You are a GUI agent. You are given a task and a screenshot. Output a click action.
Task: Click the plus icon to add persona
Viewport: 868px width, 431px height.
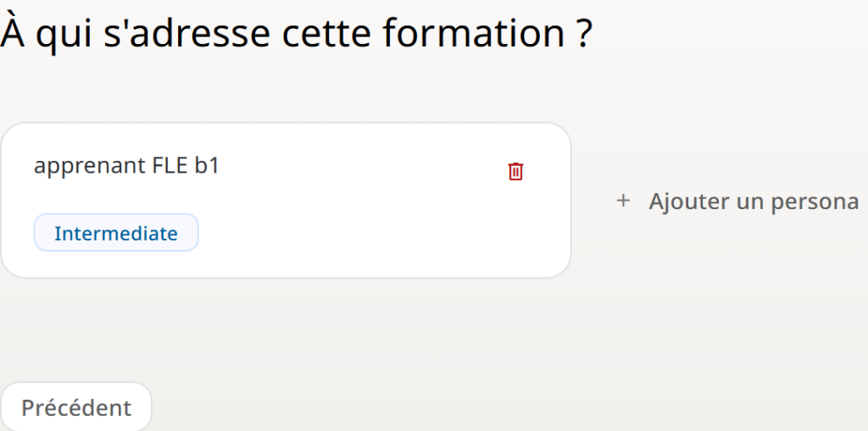click(x=624, y=202)
